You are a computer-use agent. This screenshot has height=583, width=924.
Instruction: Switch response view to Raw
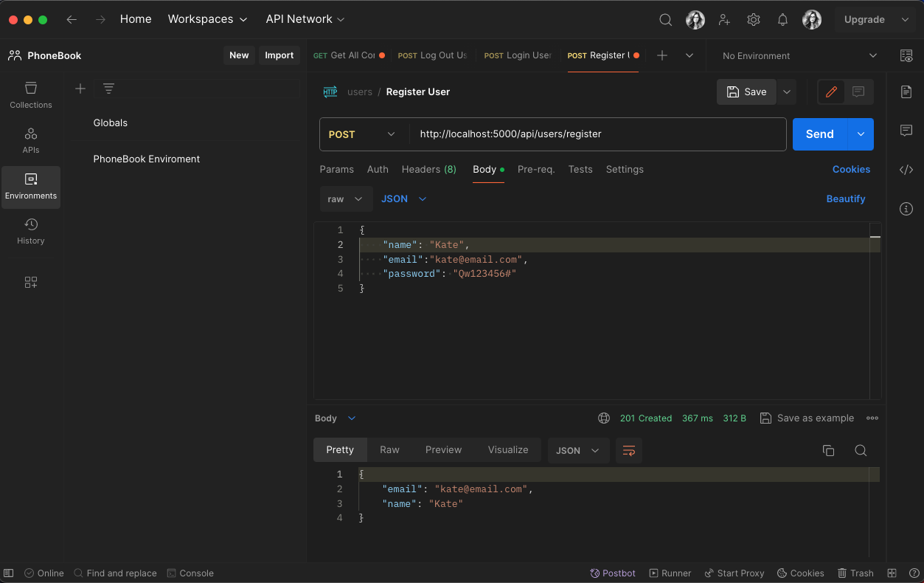point(389,449)
